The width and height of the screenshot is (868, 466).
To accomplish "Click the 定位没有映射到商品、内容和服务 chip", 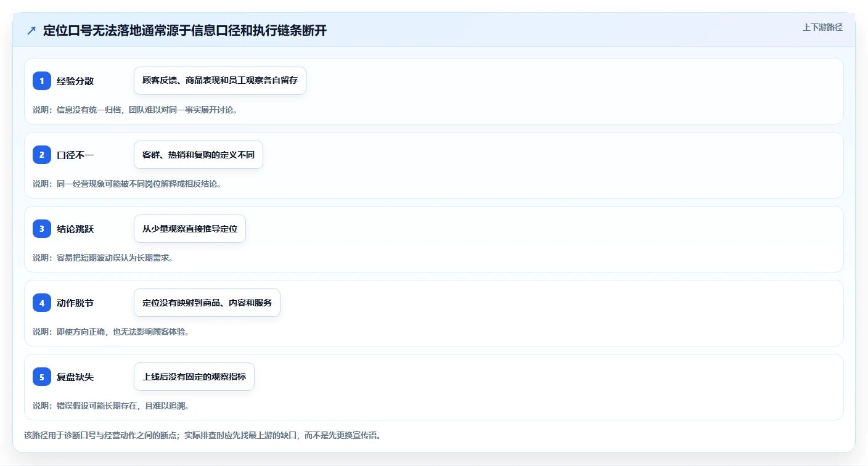I will click(207, 303).
